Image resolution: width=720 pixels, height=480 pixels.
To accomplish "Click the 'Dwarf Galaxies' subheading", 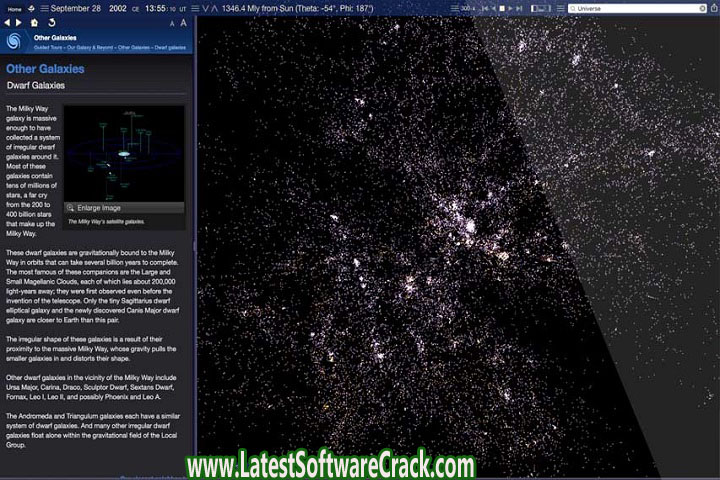I will point(36,85).
